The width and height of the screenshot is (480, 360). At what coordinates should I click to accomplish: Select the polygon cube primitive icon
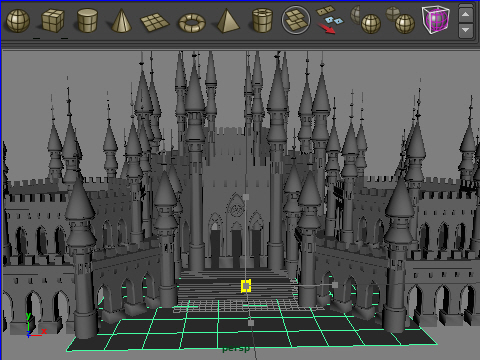53,21
